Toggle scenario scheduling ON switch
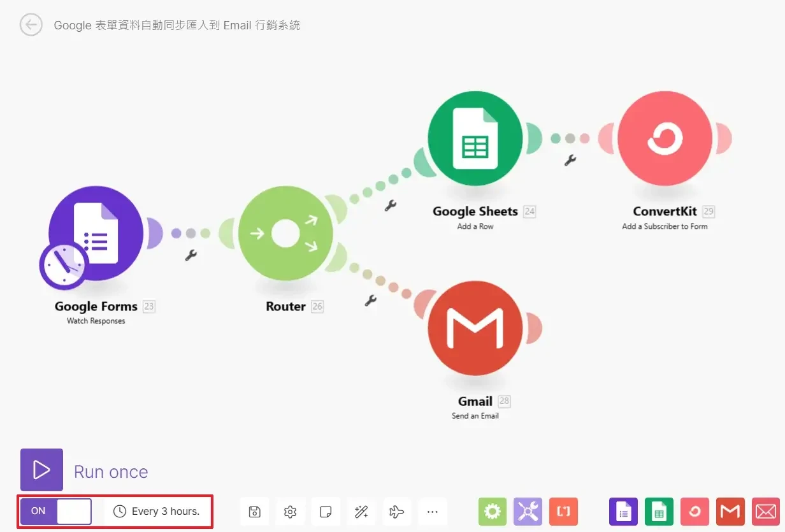 (x=56, y=511)
